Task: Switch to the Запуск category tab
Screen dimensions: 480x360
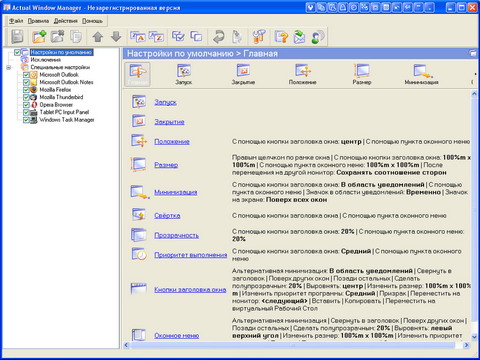Action: click(x=184, y=74)
